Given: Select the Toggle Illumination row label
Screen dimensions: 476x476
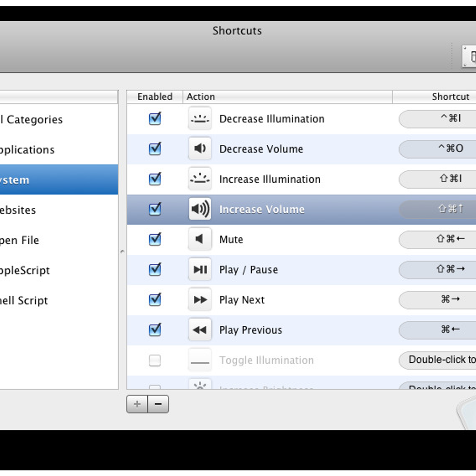Looking at the screenshot, I should point(267,360).
